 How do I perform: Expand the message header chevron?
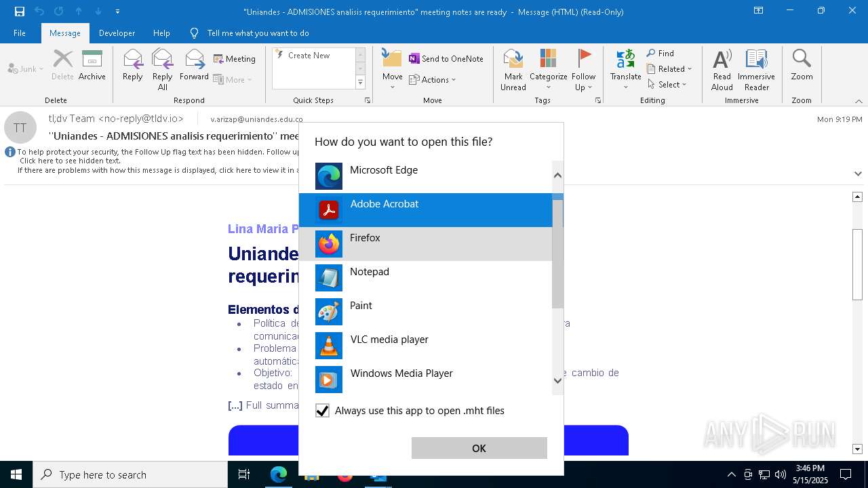858,174
